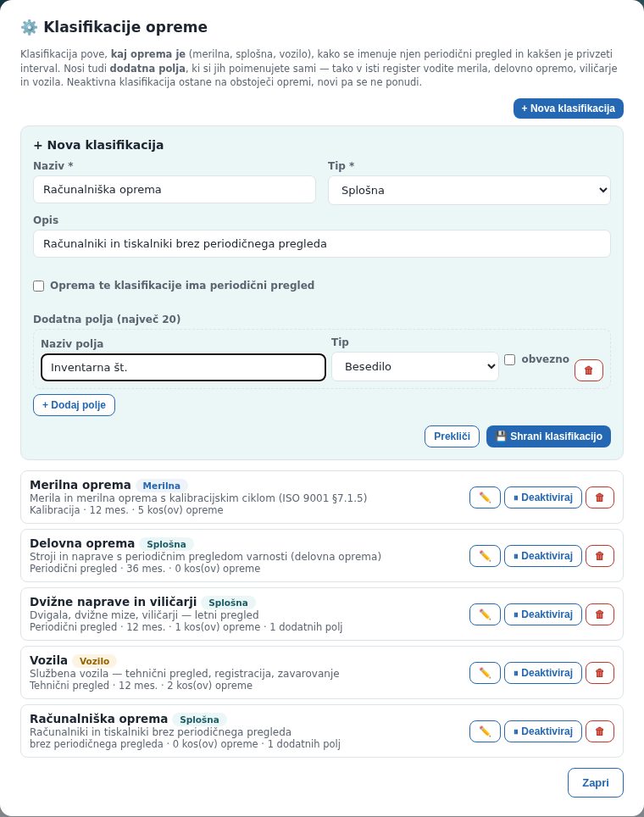Viewport: 644px width, 817px height.
Task: Toggle the periodični pregled checkbox
Action: pyautogui.click(x=39, y=286)
